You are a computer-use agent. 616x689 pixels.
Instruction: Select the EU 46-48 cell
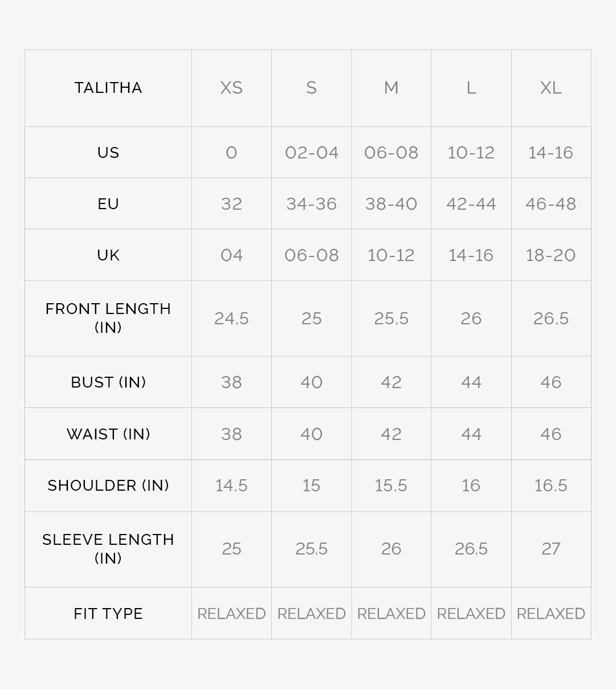pos(550,204)
